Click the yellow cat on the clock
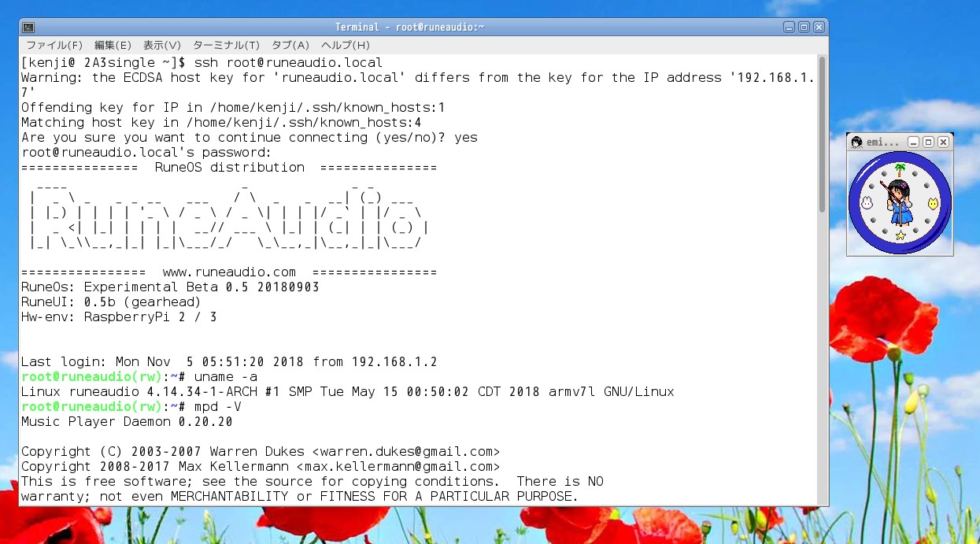The height and width of the screenshot is (544, 980). pos(933,203)
